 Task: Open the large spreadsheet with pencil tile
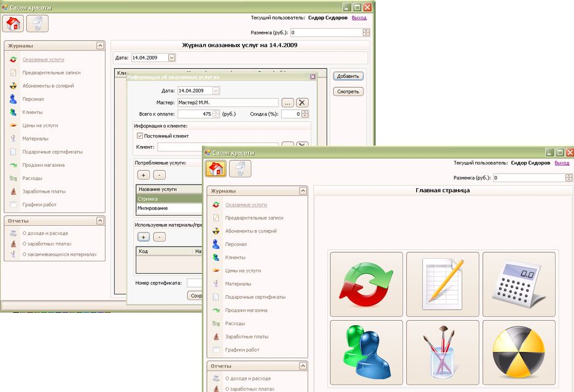(443, 284)
